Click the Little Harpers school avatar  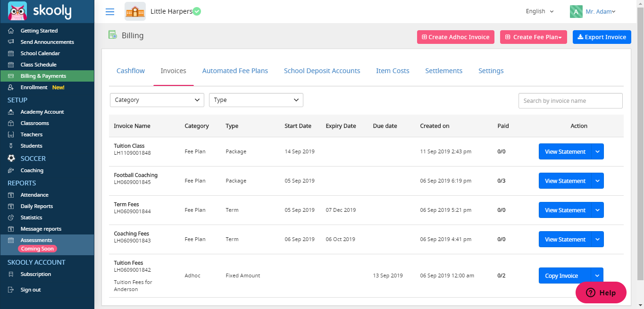(135, 11)
